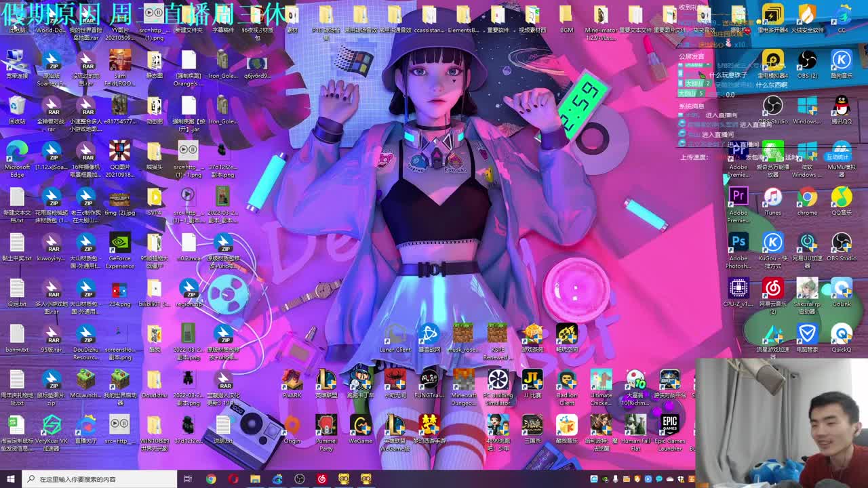Click the 互动统计 button in the overlay
This screenshot has width=868, height=488.
tap(837, 157)
